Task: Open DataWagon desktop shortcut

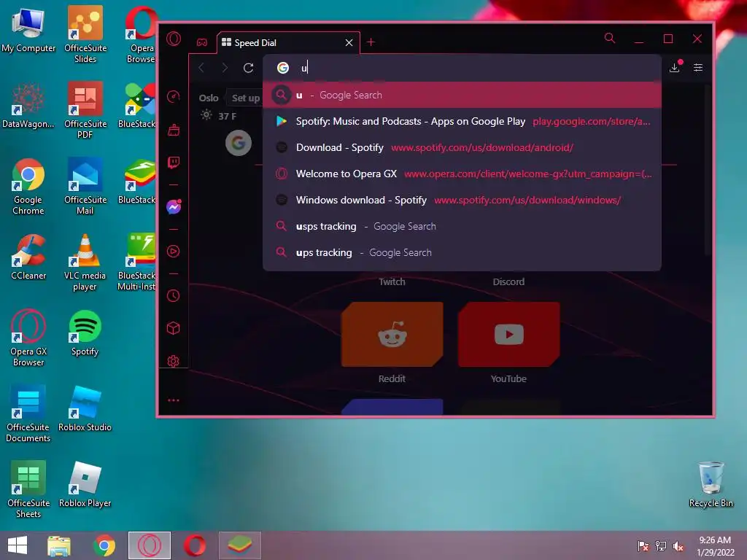Action: click(x=28, y=106)
